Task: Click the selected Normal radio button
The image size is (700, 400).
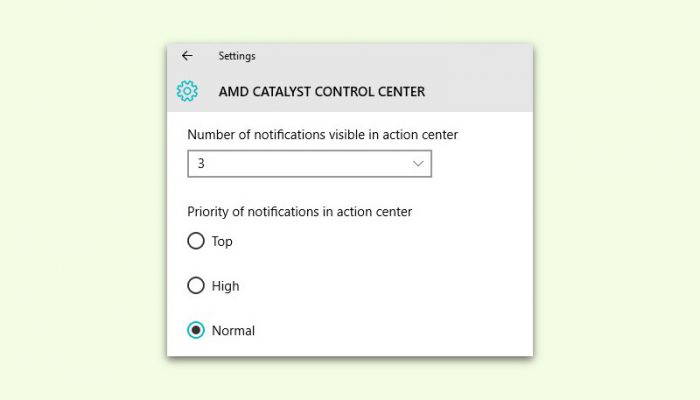Action: pos(196,330)
